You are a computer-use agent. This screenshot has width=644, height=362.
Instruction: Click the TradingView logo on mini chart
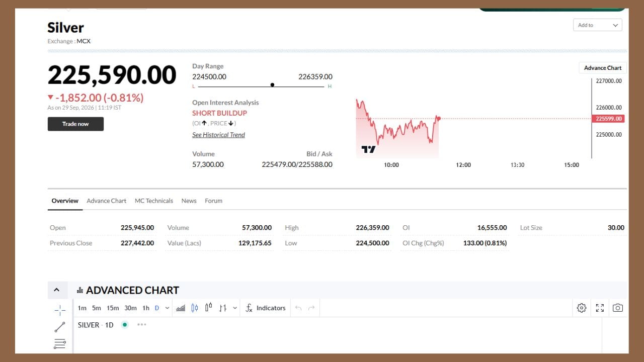pos(368,149)
